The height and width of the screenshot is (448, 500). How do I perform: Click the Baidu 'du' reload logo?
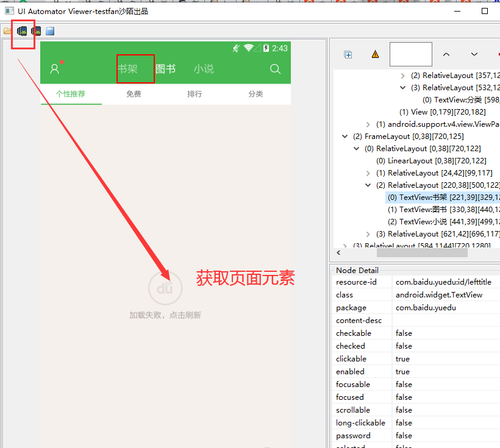pyautogui.click(x=165, y=288)
